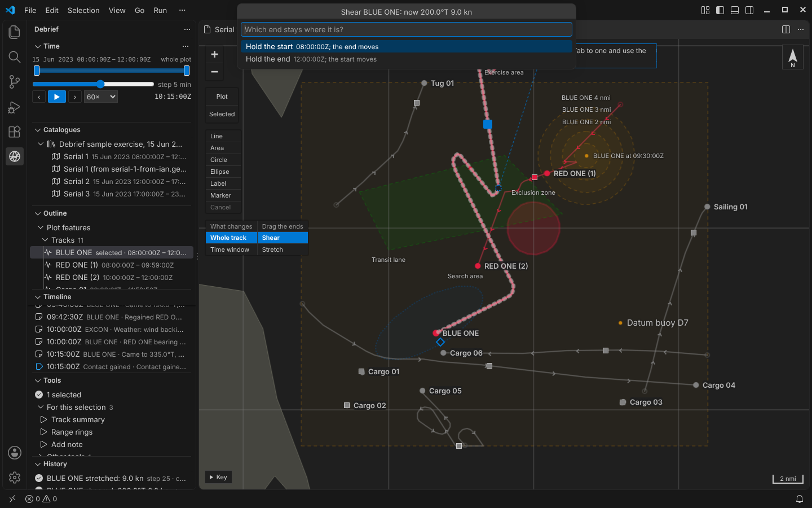
Task: Open the Time section more actions ellipsis
Action: click(x=186, y=46)
